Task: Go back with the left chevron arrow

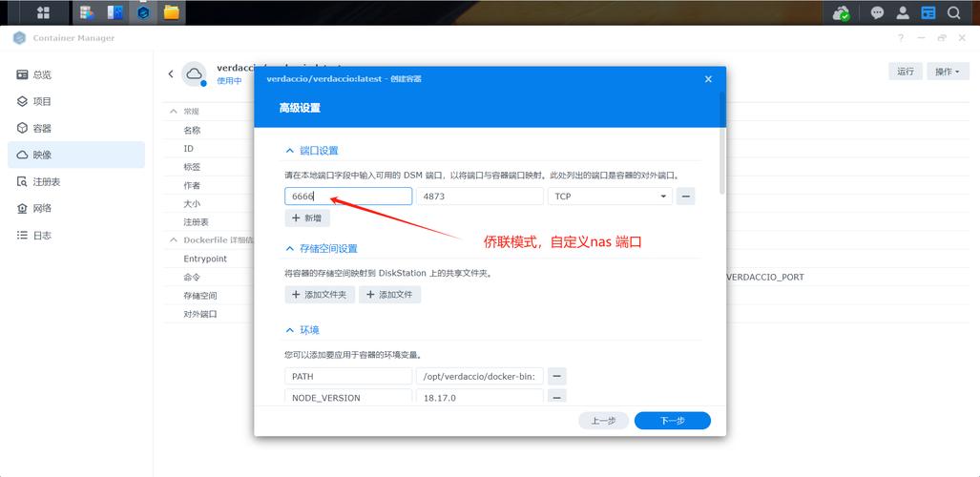Action: pos(171,73)
